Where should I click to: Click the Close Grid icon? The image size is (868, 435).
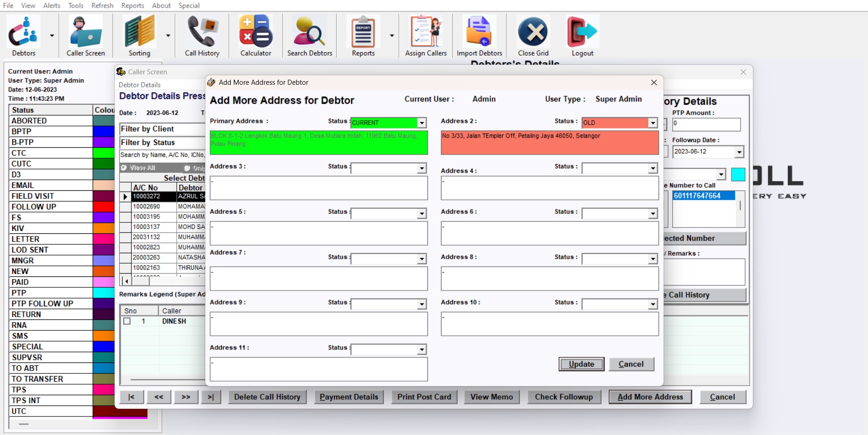click(x=533, y=32)
